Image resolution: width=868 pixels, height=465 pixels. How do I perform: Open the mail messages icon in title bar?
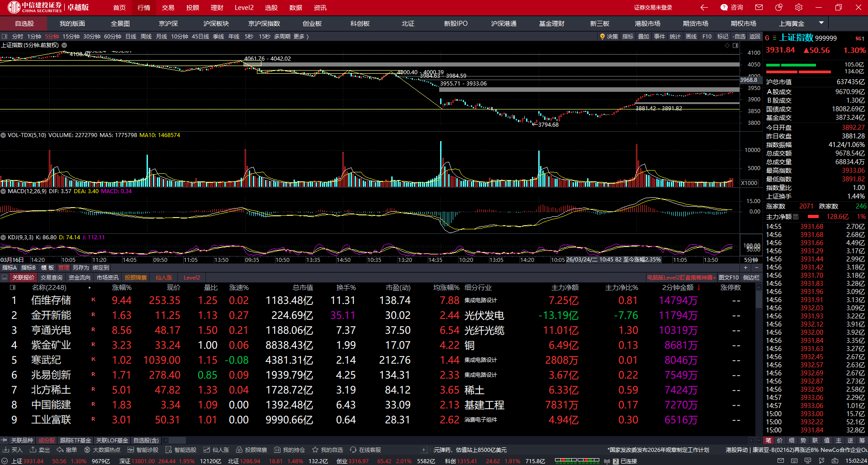(x=759, y=7)
